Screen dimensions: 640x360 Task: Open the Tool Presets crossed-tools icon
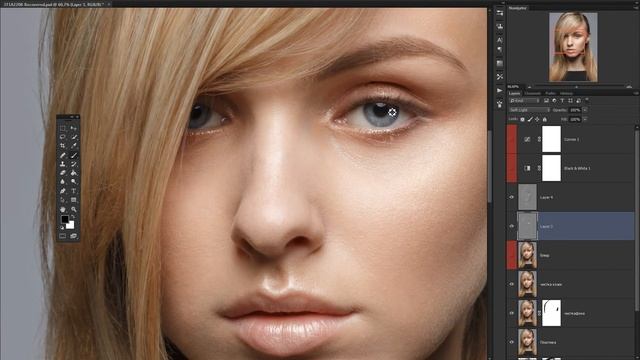[x=500, y=77]
